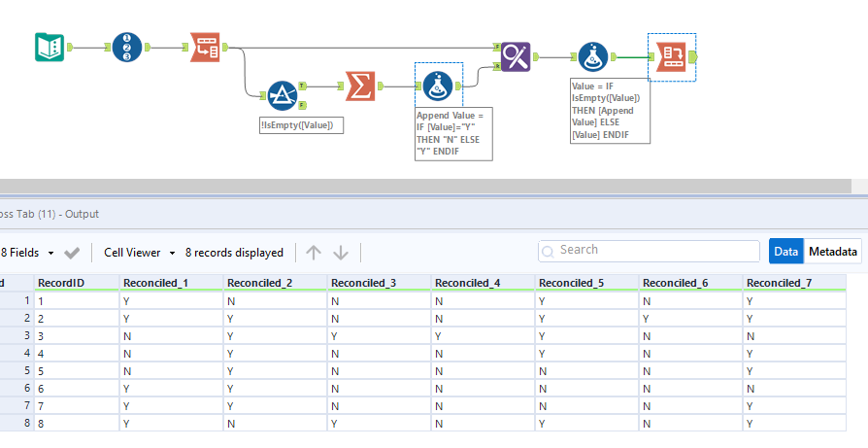The width and height of the screenshot is (868, 448).
Task: Click the results Search field
Action: (648, 251)
